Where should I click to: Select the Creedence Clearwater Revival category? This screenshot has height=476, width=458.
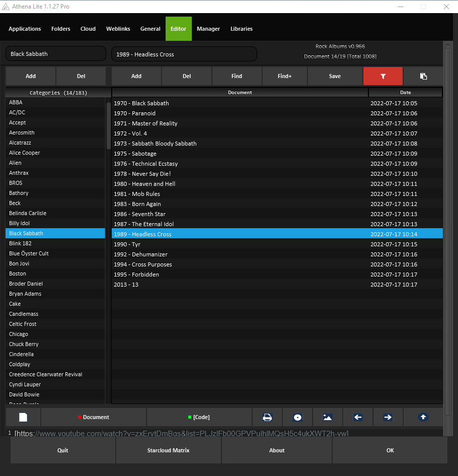pyautogui.click(x=55, y=374)
